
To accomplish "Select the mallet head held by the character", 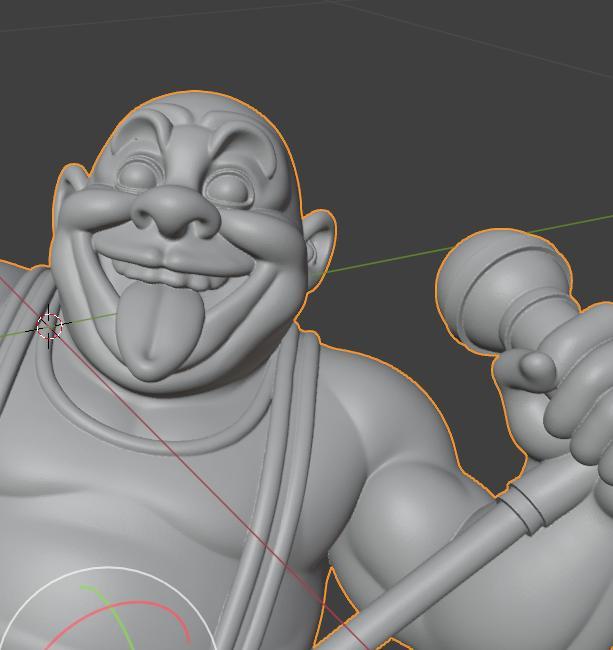I will coord(504,290).
